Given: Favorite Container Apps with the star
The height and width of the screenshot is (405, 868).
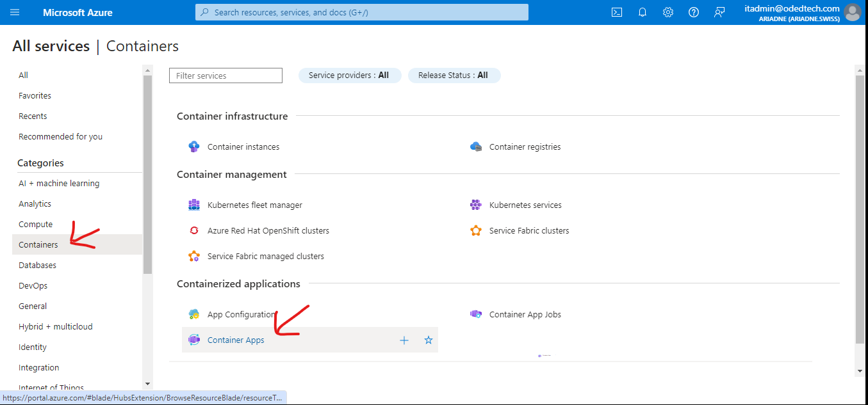Looking at the screenshot, I should 429,340.
